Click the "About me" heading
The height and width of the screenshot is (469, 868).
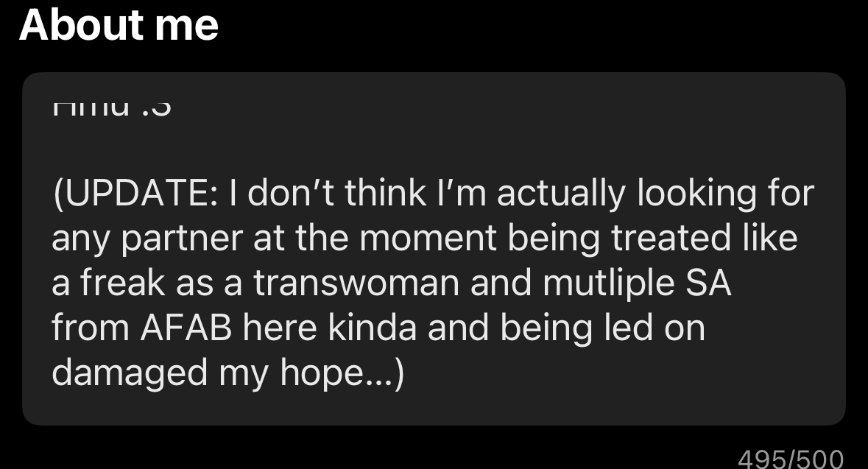tap(119, 25)
